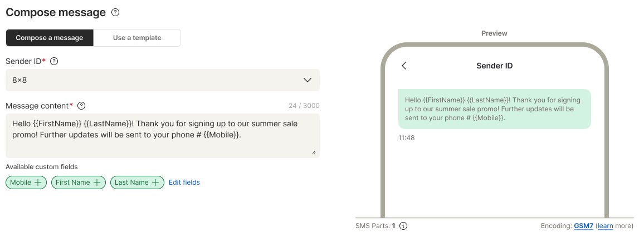Click the learn more link
This screenshot has width=644, height=237.
pos(606,226)
